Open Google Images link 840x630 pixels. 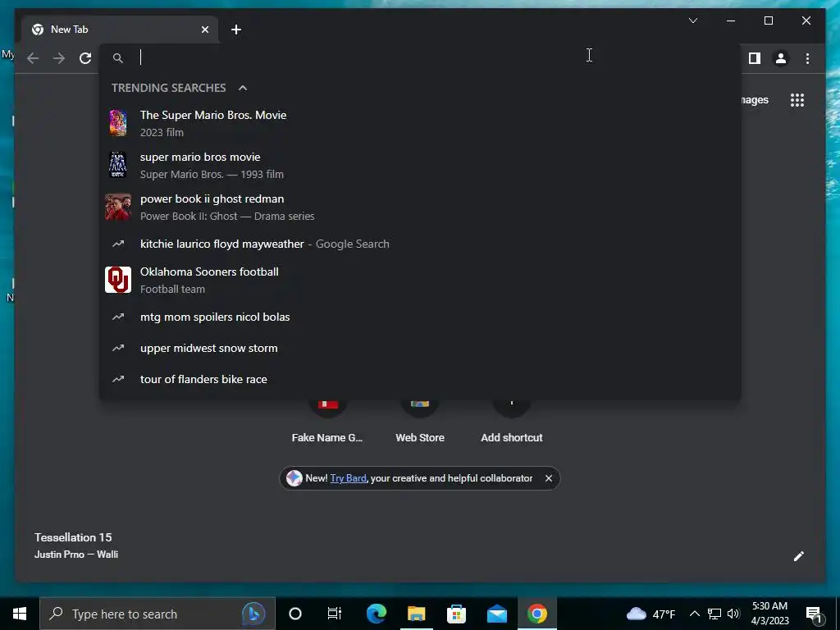[755, 99]
